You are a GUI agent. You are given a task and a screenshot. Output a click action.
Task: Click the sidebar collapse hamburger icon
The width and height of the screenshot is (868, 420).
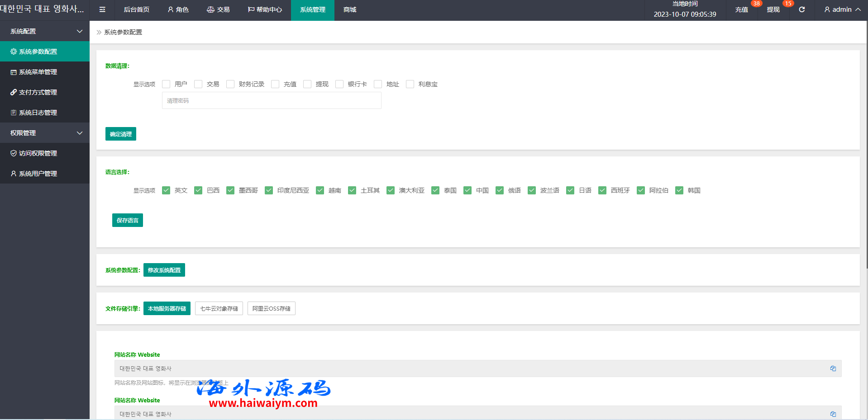(102, 9)
